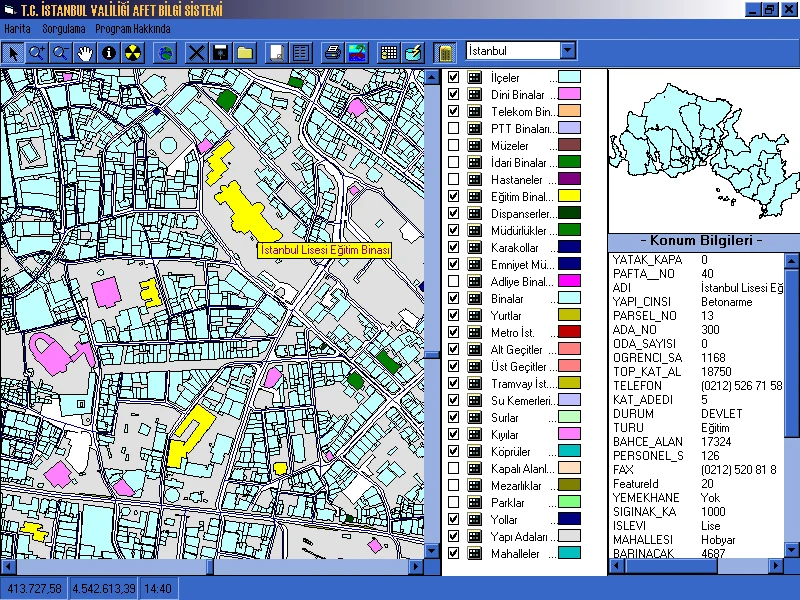Click the table icon beside Karakollar layer
The height and width of the screenshot is (600, 800).
(474, 247)
